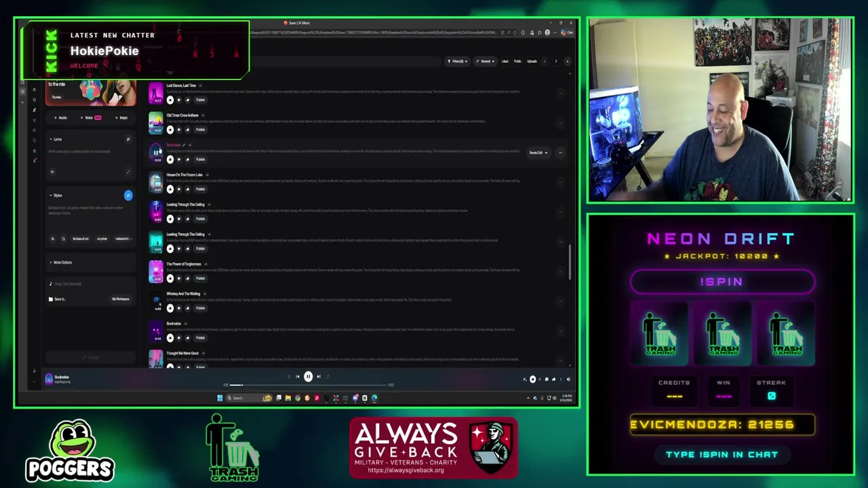Publish Old Timer Crew Anthem
Screen dimensions: 868x488
click(x=201, y=129)
